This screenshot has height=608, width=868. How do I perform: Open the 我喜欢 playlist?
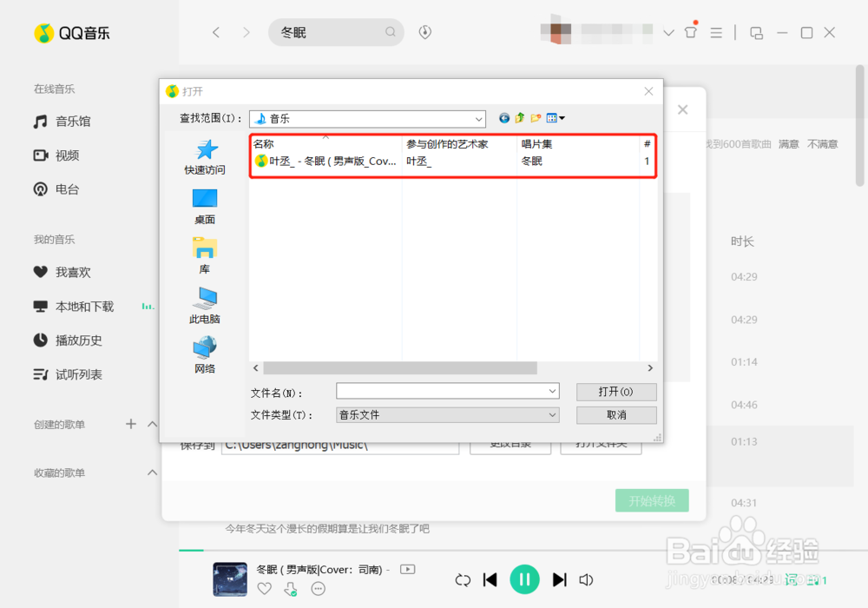tap(65, 272)
